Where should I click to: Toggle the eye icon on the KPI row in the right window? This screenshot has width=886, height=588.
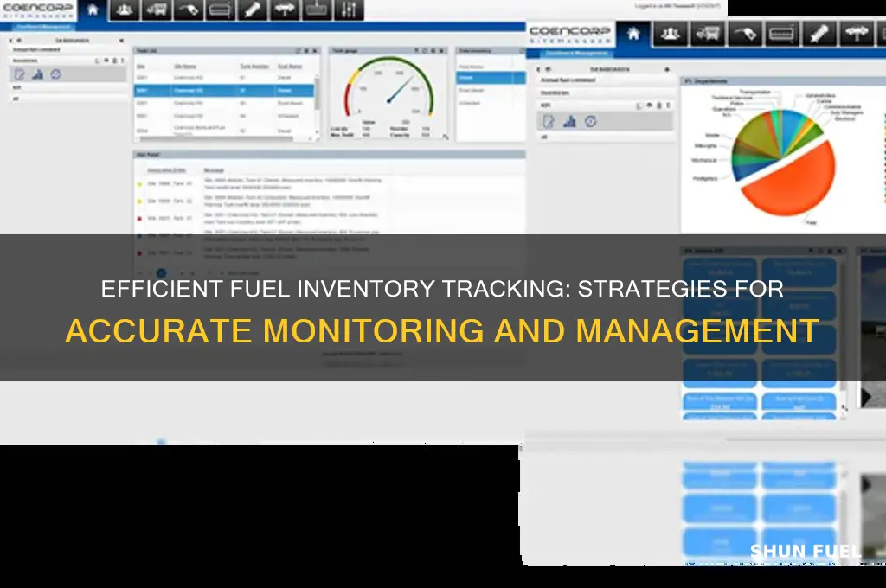[649, 105]
